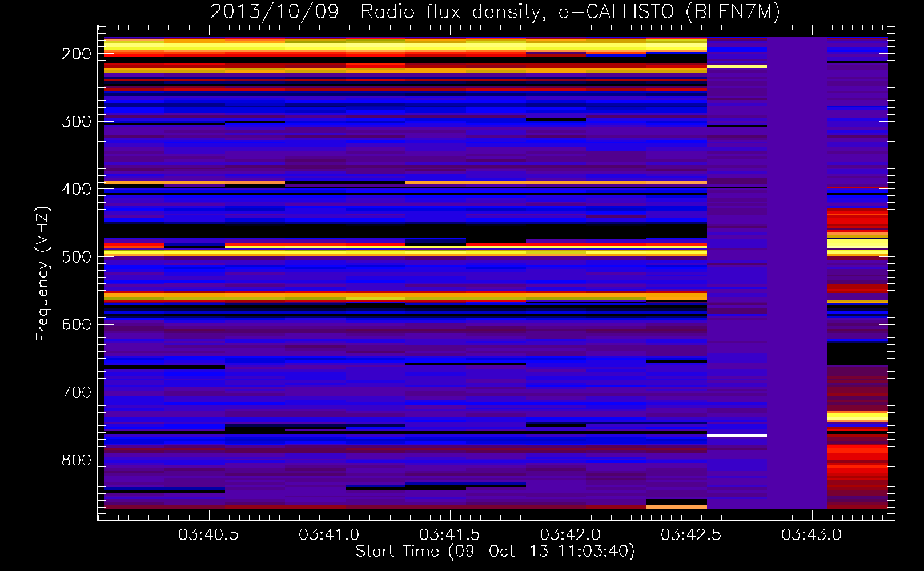The height and width of the screenshot is (571, 924).
Task: Click the 03:41.5 time tick label
Action: coord(449,535)
